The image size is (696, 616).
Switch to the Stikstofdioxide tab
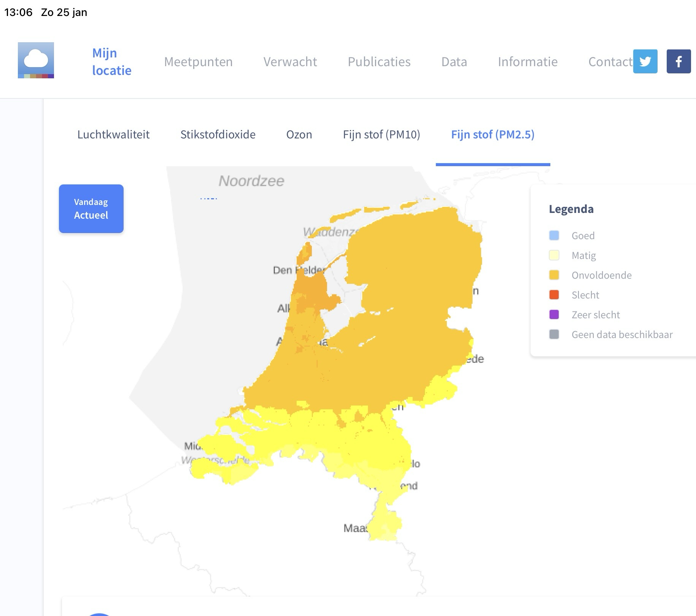[x=218, y=135]
